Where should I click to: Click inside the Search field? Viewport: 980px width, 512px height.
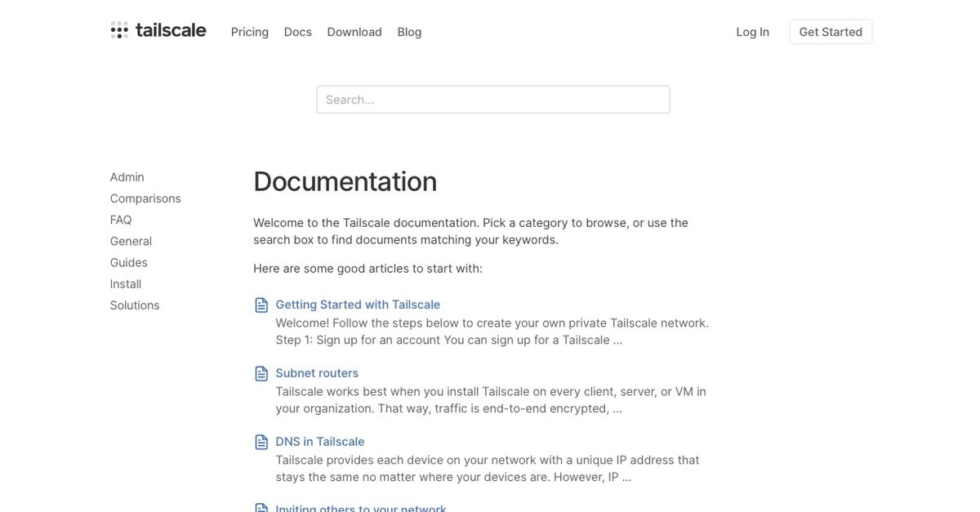coord(493,99)
